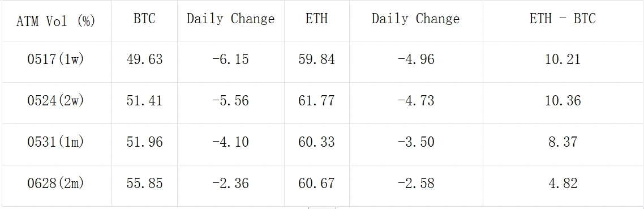Select BTC value 49.63 cell

[x=144, y=62]
